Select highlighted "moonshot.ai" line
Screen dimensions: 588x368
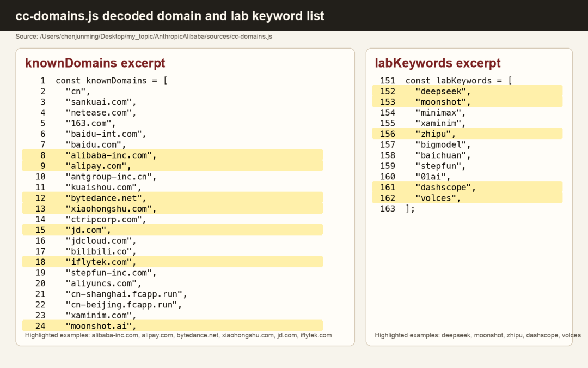[173, 326]
